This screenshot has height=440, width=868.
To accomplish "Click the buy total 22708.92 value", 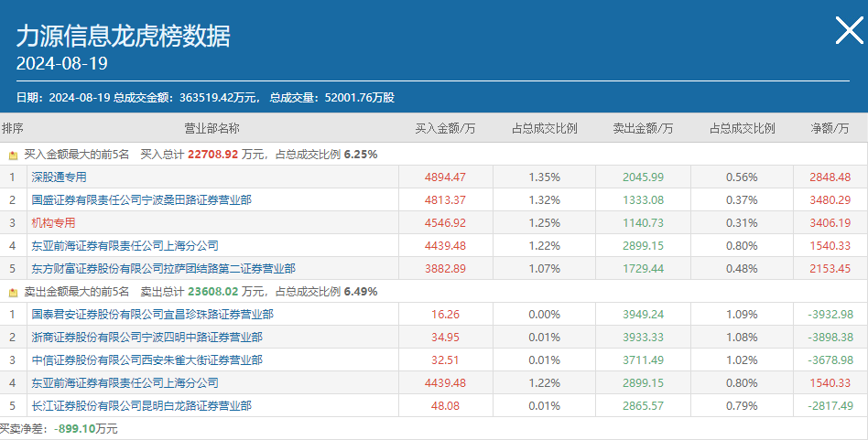I will (212, 155).
